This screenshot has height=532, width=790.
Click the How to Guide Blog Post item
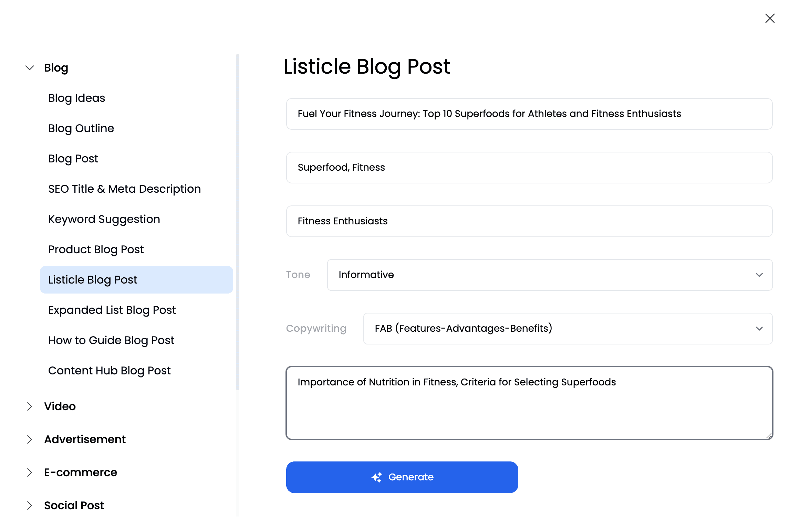click(111, 340)
